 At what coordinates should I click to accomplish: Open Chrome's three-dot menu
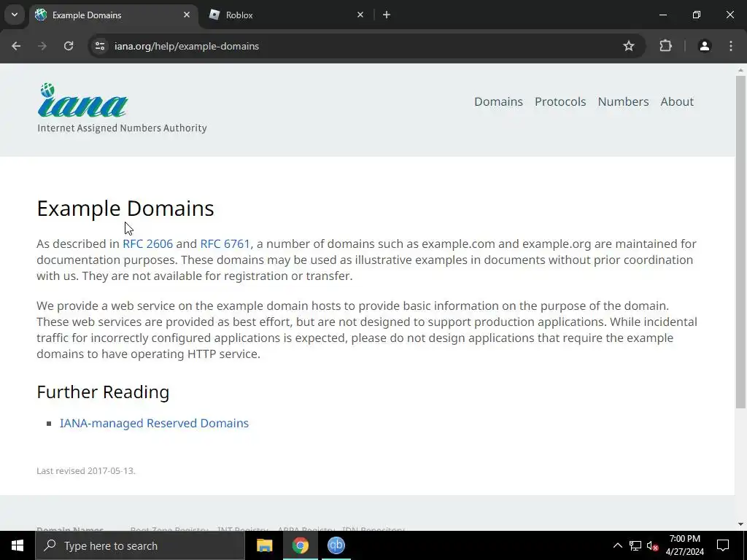pos(731,46)
